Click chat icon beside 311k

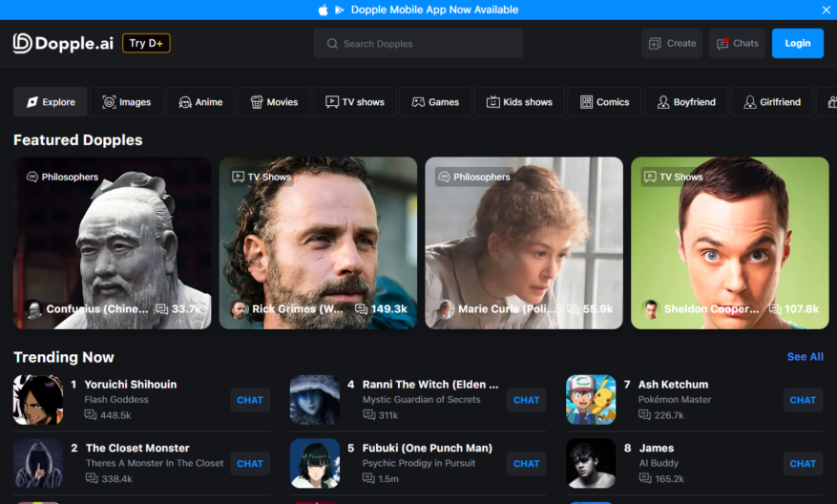368,415
